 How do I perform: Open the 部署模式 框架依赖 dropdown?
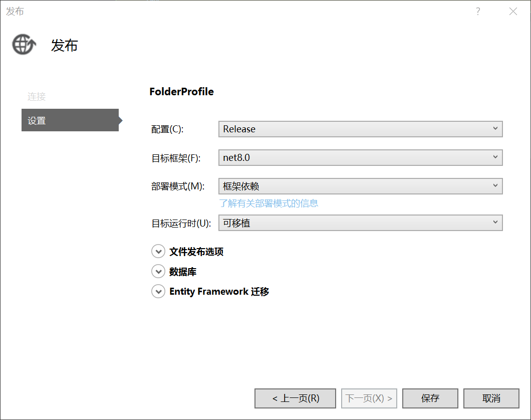360,186
